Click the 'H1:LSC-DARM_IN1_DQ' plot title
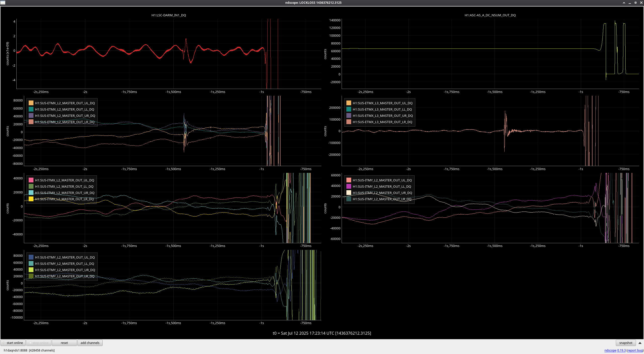This screenshot has width=644, height=354. 169,15
